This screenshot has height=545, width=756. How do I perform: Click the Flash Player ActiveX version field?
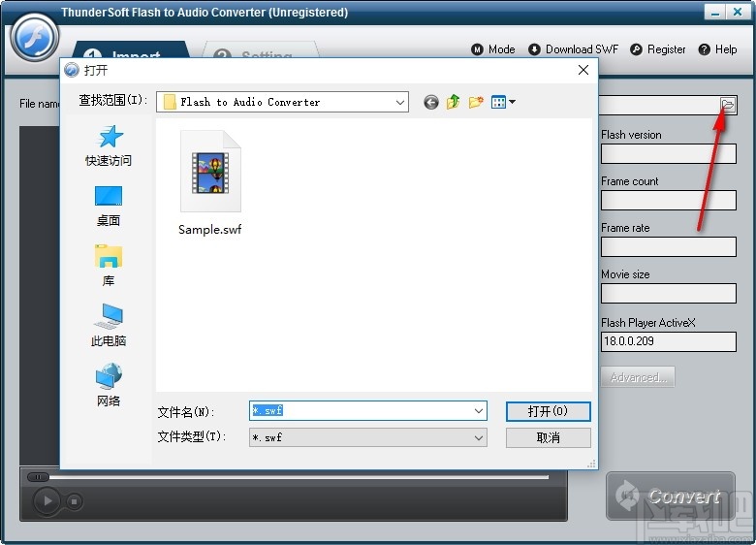(x=668, y=341)
